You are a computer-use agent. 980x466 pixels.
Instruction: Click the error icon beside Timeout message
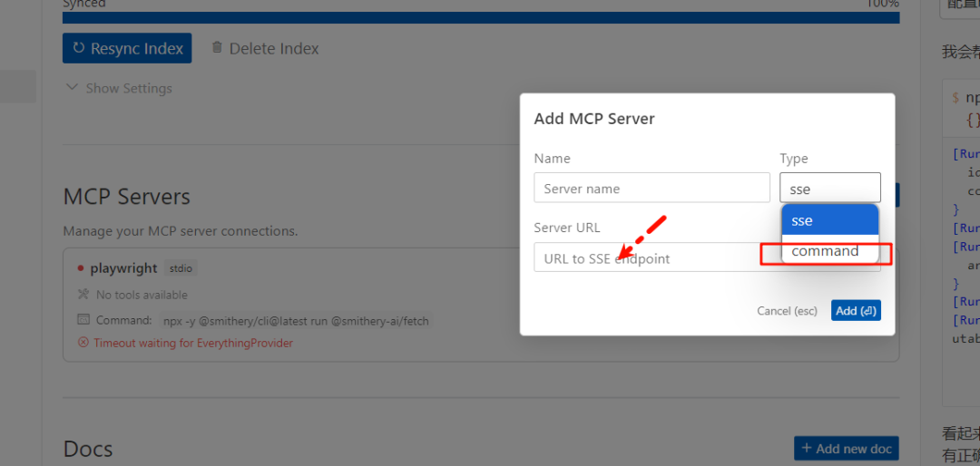83,343
